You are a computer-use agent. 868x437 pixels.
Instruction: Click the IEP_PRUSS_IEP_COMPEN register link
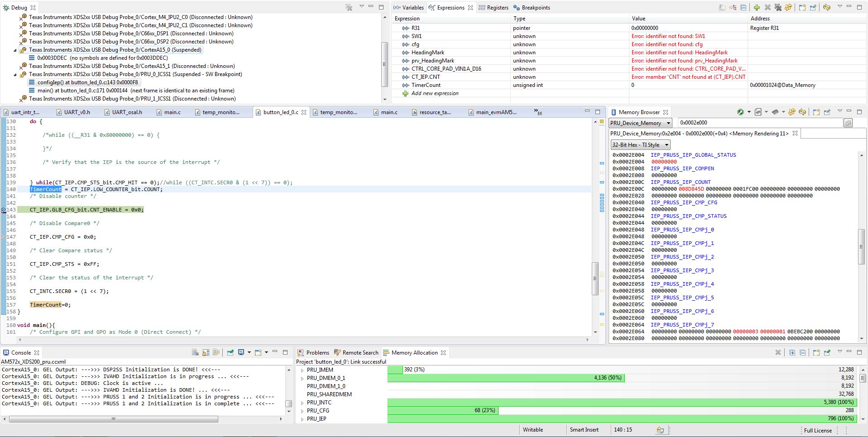click(682, 168)
